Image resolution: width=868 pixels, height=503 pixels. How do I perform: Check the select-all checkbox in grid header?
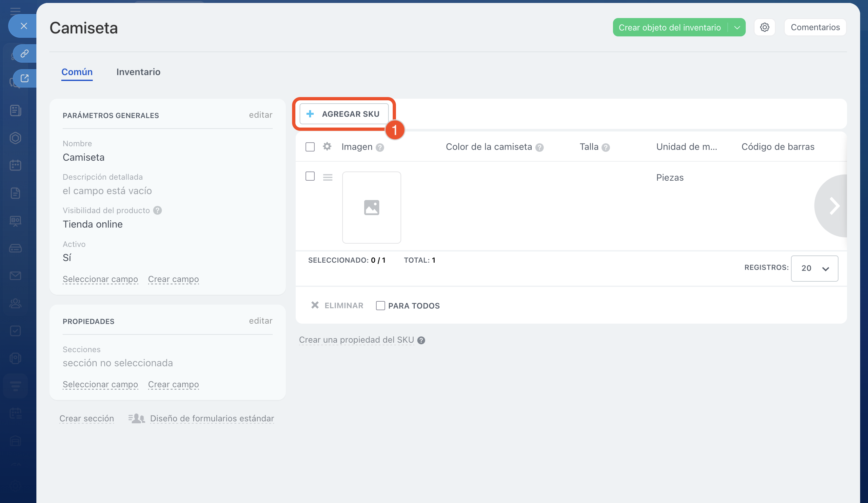tap(310, 147)
